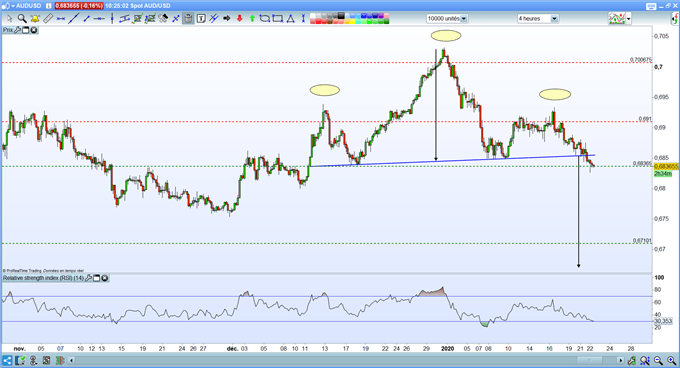This screenshot has height=368, width=680.
Task: Open the f-function panel on right edge
Action: [x=675, y=19]
